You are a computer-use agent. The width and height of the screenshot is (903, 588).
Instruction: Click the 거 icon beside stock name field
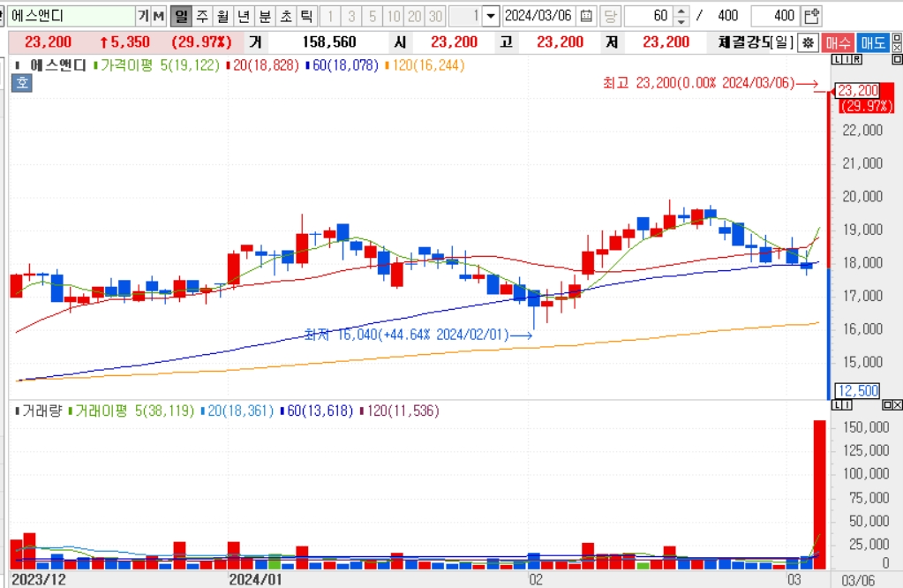[143, 16]
